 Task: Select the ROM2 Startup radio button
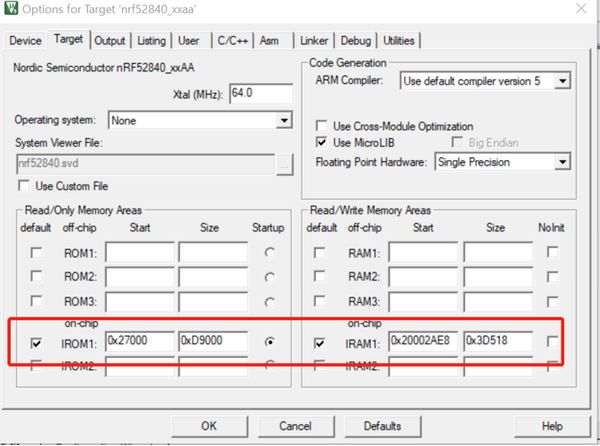[x=270, y=277]
